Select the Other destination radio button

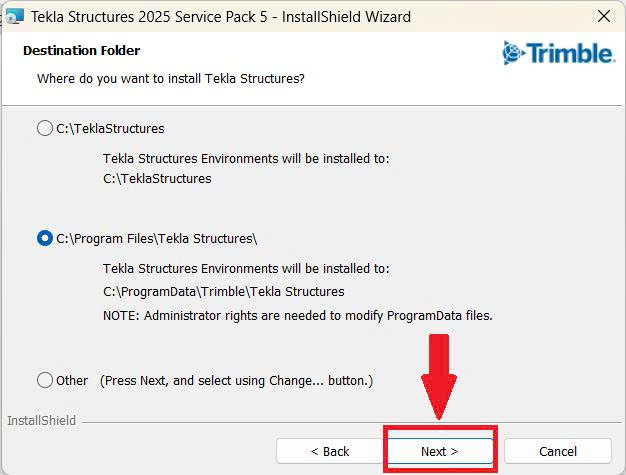(x=45, y=380)
